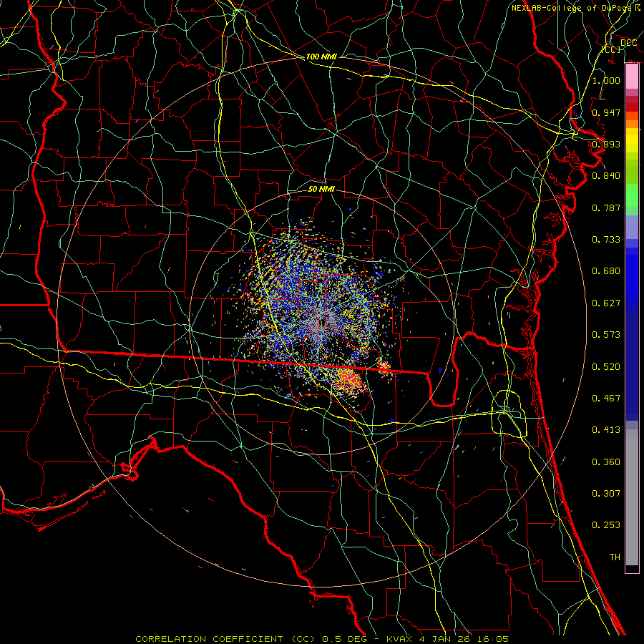Click the 0.840 scale value
The width and height of the screenshot is (644, 644).
(606, 176)
